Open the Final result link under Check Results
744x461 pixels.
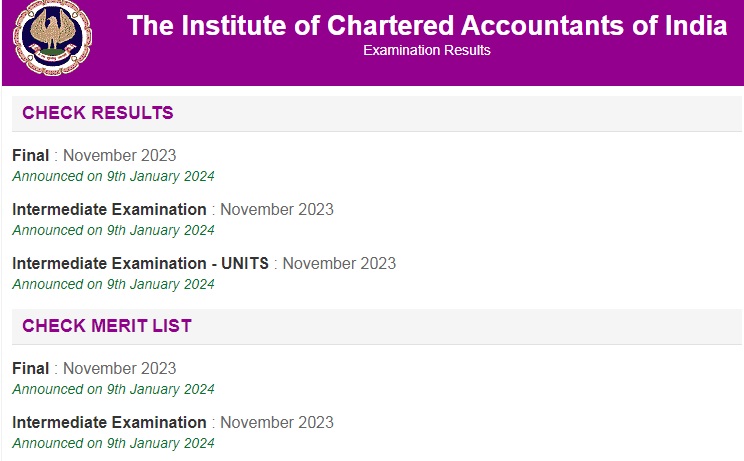click(x=30, y=156)
